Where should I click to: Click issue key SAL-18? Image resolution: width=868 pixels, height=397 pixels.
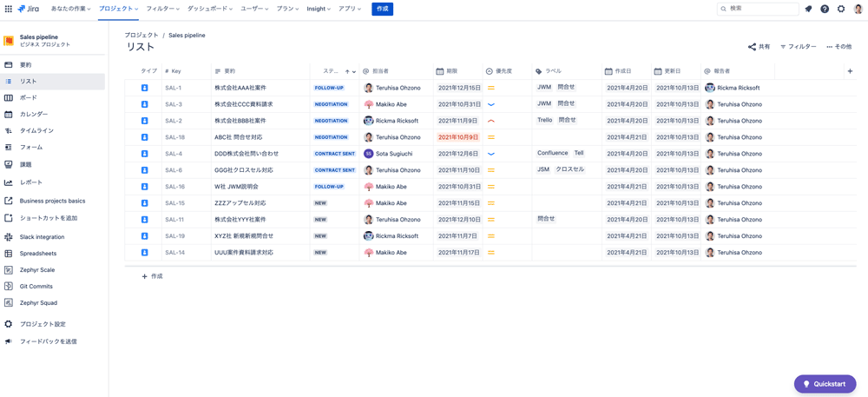175,136
